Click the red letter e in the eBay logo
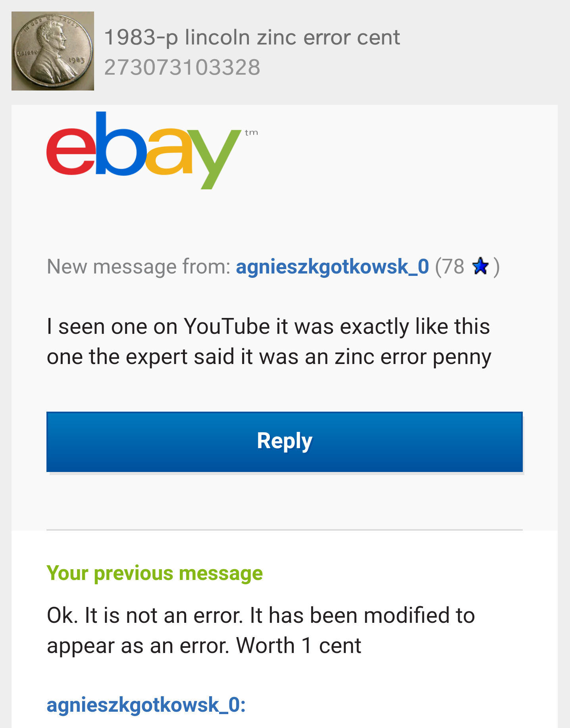Image resolution: width=570 pixels, height=728 pixels. pos(71,151)
